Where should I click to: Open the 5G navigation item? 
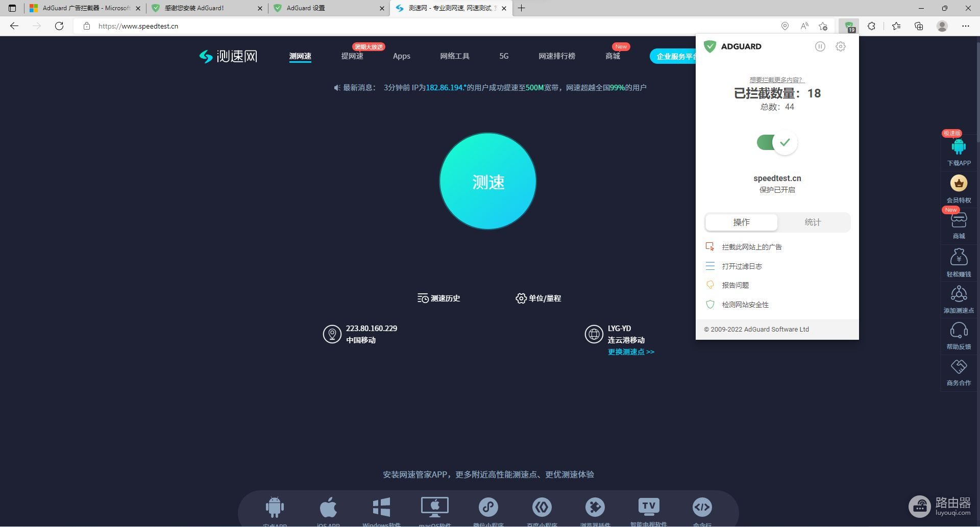tap(504, 56)
